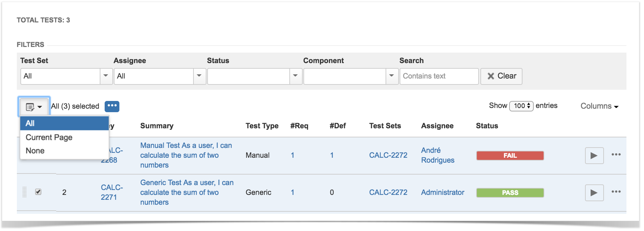Run the CALC-2268 test via play button
The height and width of the screenshot is (231, 644).
pyautogui.click(x=594, y=156)
